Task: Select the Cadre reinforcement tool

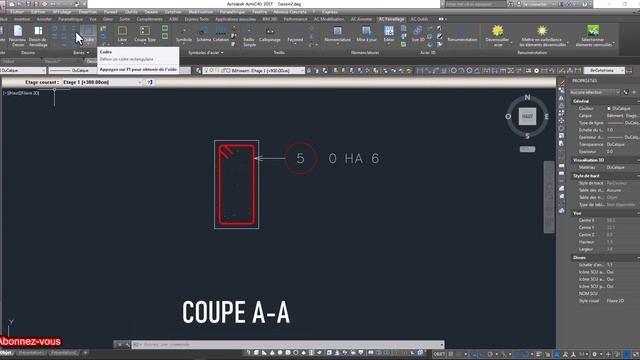Action: 88,35
